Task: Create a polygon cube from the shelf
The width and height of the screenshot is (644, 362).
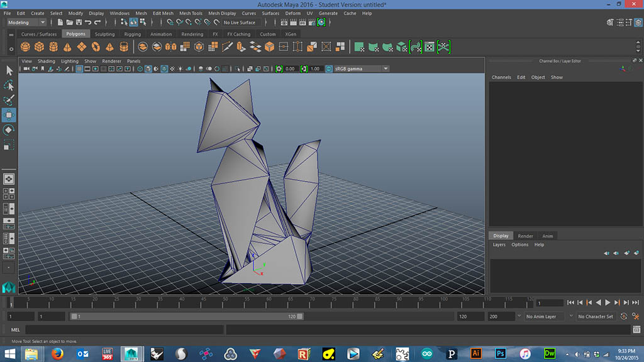Action: click(x=40, y=47)
